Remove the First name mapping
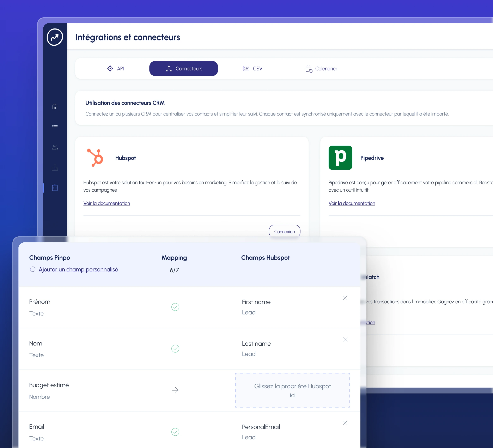 coord(345,298)
